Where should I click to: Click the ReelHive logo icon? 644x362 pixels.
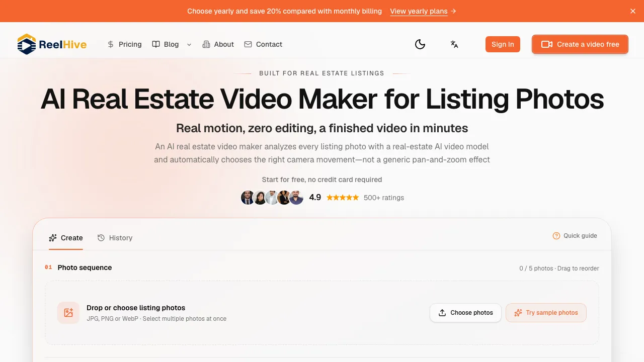click(x=27, y=44)
